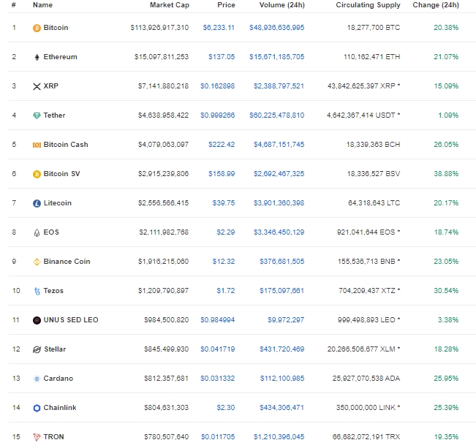
Task: Click TRON volume $1,210,396,045
Action: 279,437
